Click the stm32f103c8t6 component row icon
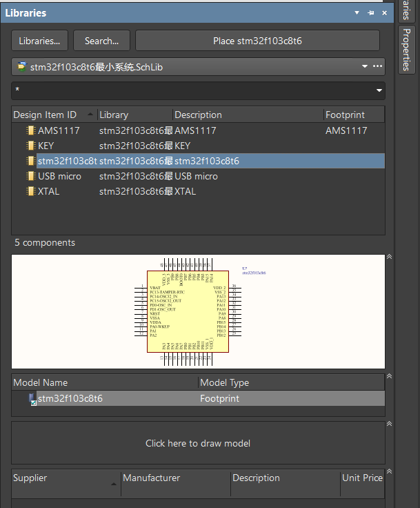Screen dimensions: 420x508 [x=31, y=161]
